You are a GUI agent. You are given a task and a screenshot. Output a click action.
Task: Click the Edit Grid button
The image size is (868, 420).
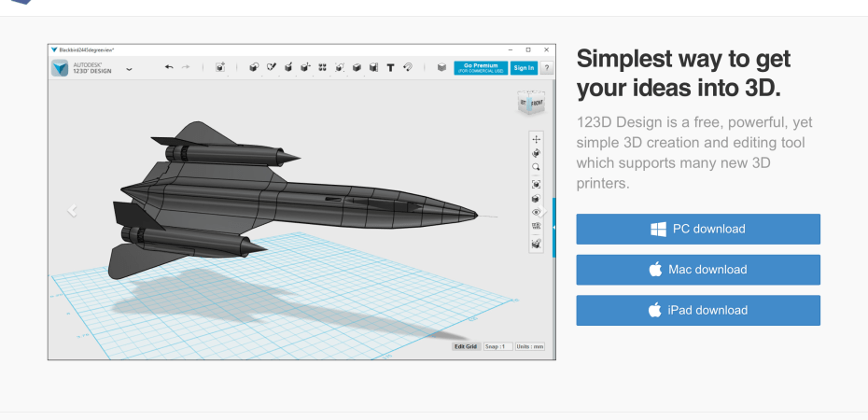465,346
